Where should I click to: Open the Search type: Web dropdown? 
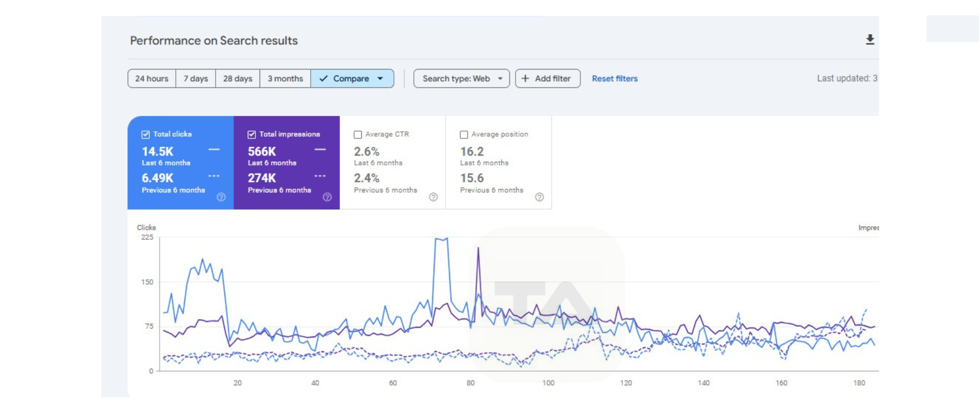[461, 79]
